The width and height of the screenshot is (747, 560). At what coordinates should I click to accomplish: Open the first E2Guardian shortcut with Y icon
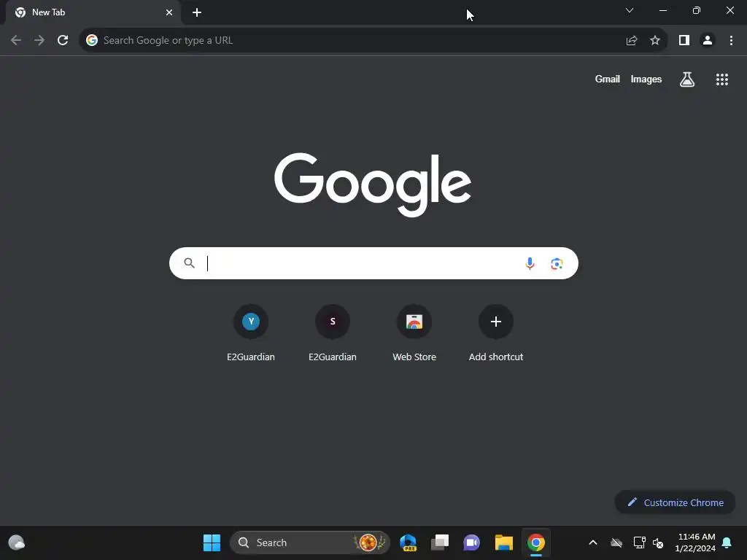point(251,333)
